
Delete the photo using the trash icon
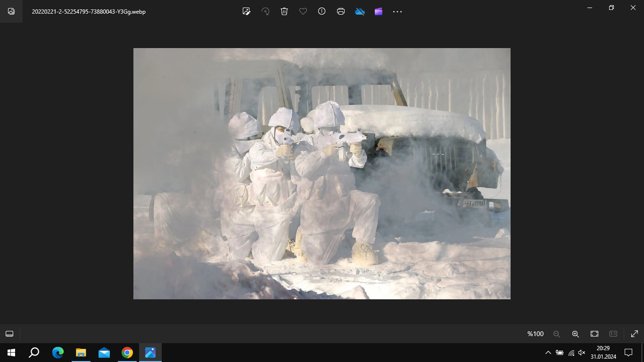284,11
